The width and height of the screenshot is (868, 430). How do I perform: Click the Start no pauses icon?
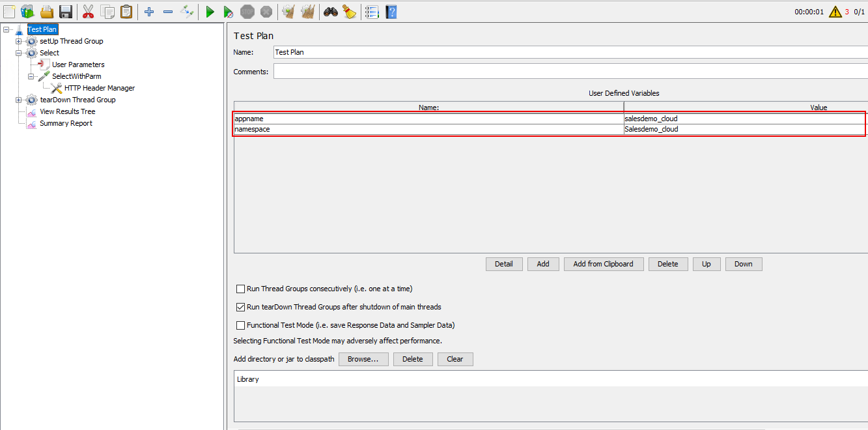coord(228,12)
